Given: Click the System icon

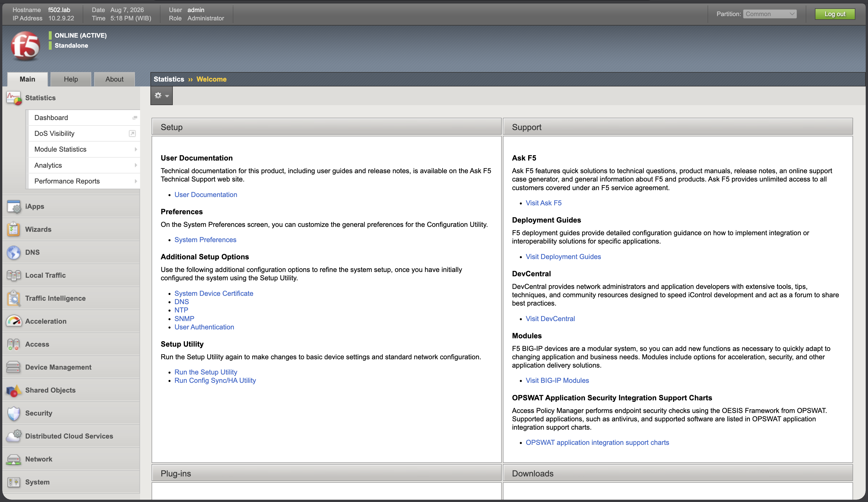Looking at the screenshot, I should point(14,482).
